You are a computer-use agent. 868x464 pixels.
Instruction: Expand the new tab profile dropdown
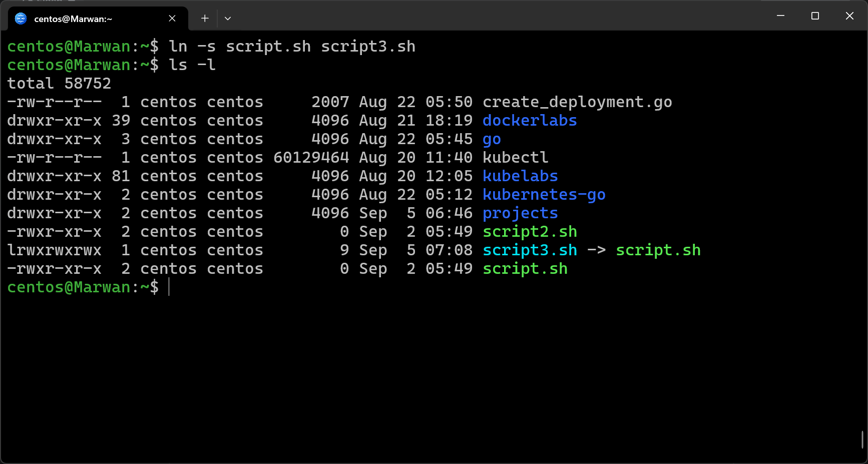(x=228, y=19)
